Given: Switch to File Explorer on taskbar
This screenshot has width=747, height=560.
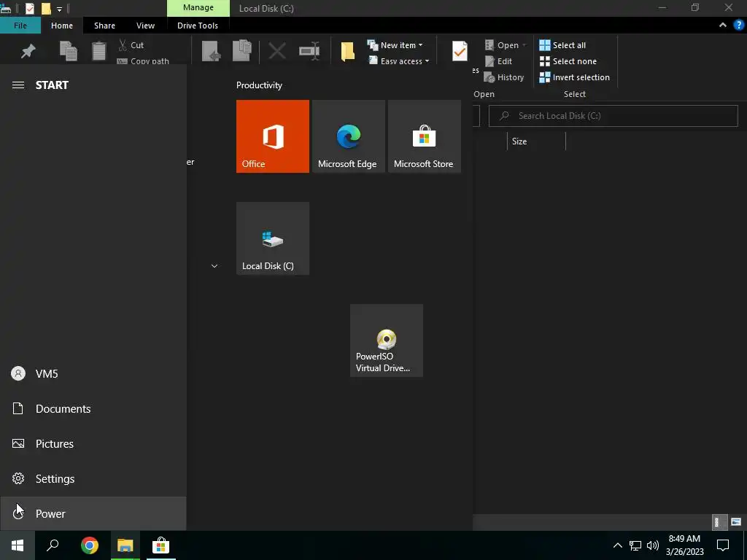Looking at the screenshot, I should 125,545.
